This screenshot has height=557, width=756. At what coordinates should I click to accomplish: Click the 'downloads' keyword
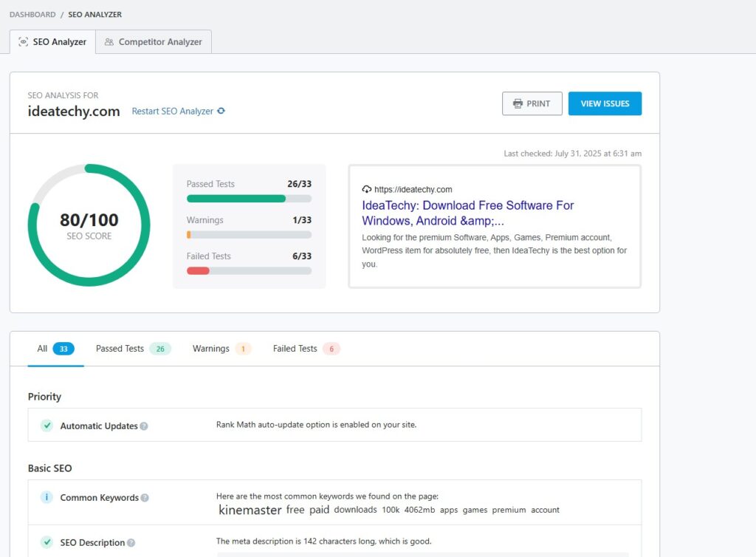pos(355,510)
